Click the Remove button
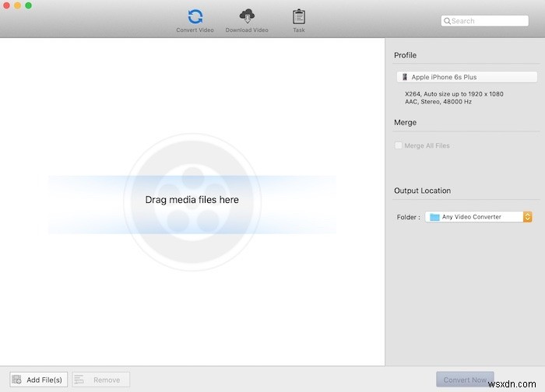 pyautogui.click(x=101, y=380)
